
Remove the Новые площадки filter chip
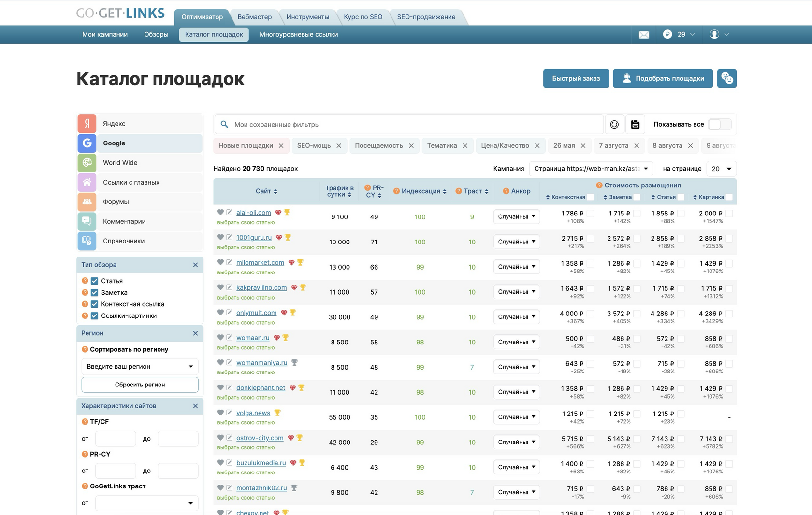coord(281,146)
